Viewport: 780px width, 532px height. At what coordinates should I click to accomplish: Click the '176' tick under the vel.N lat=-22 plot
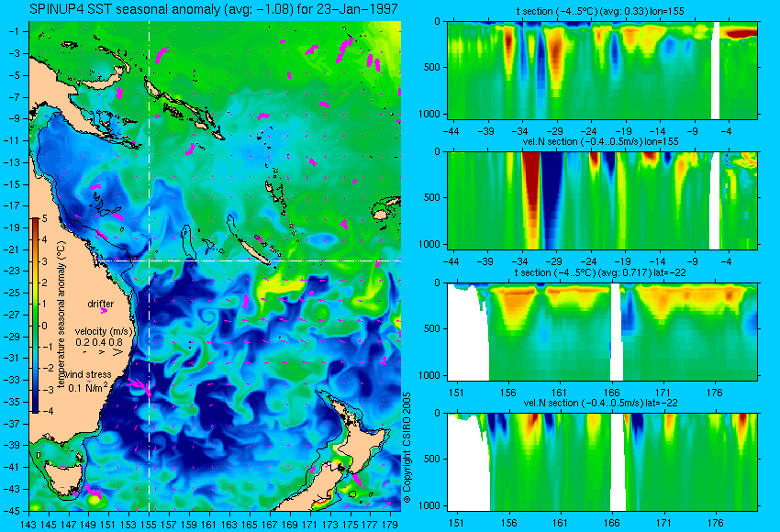(x=715, y=523)
